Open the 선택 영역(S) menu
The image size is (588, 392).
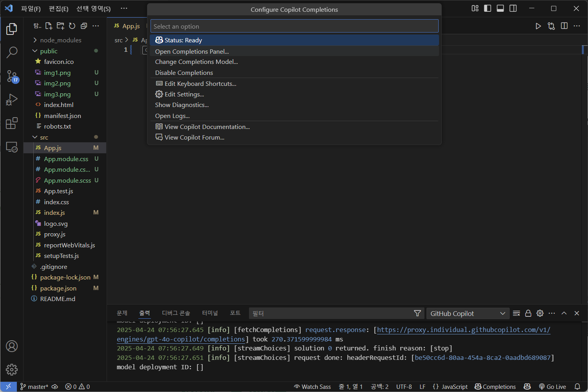tap(93, 8)
